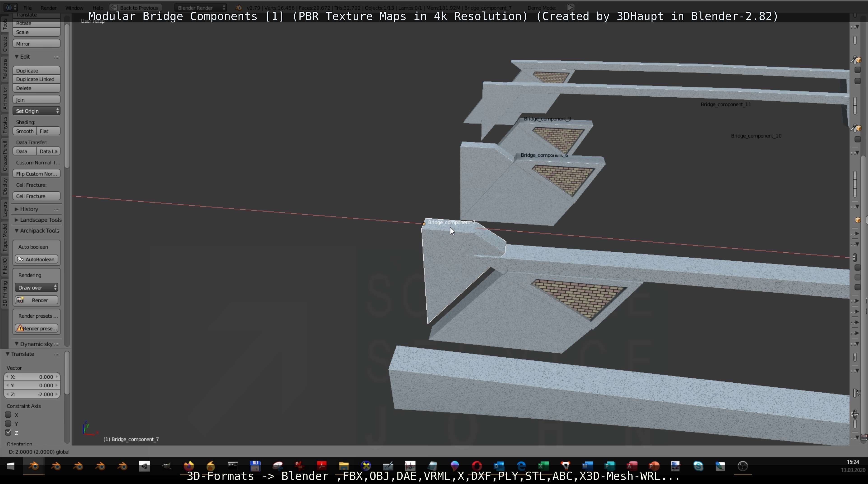The height and width of the screenshot is (484, 868).
Task: Open the Blender Render engine selector
Action: coord(200,7)
